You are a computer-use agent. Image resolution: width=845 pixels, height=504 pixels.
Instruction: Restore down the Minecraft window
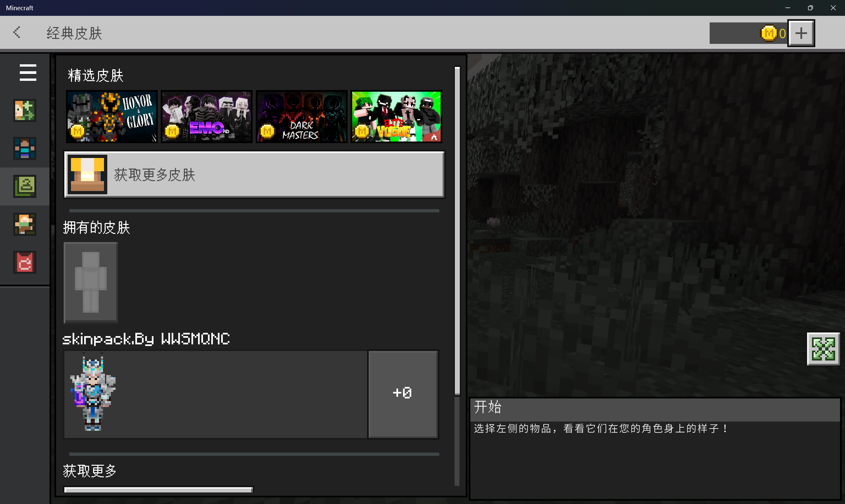pos(810,8)
